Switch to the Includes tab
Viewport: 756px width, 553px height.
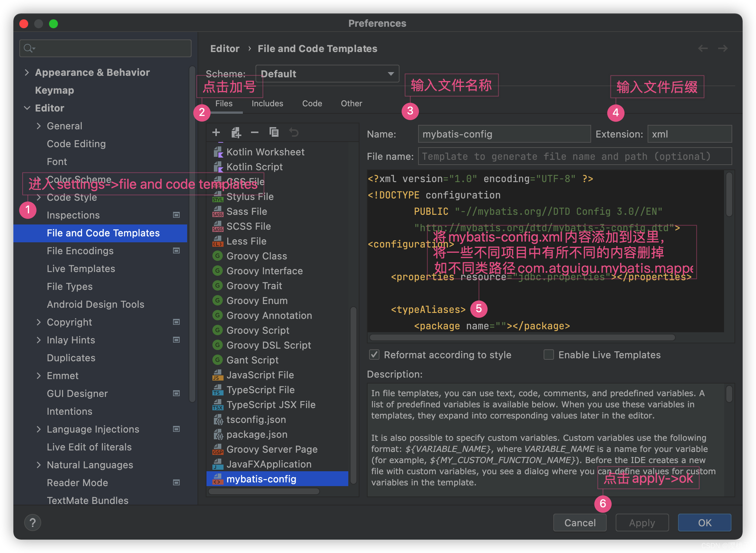point(265,104)
